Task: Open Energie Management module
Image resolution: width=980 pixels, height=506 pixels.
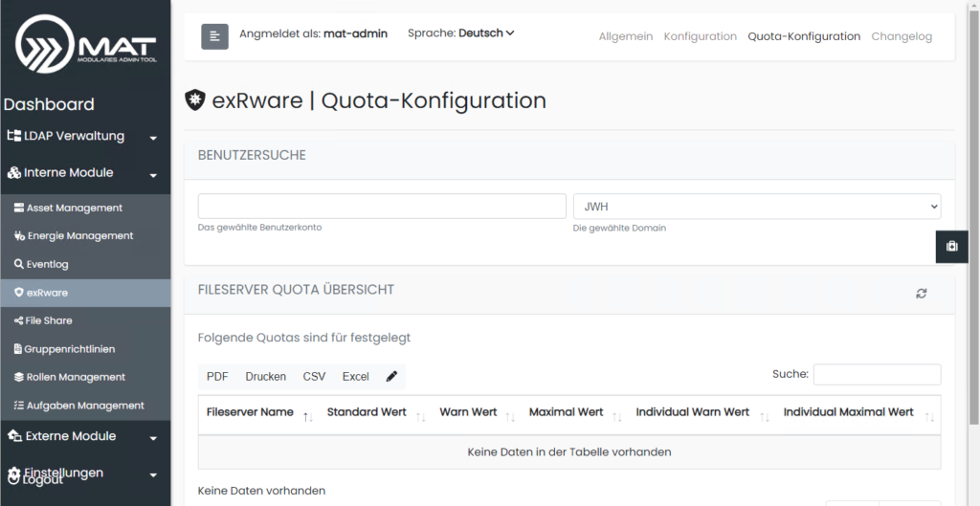Action: coord(79,236)
